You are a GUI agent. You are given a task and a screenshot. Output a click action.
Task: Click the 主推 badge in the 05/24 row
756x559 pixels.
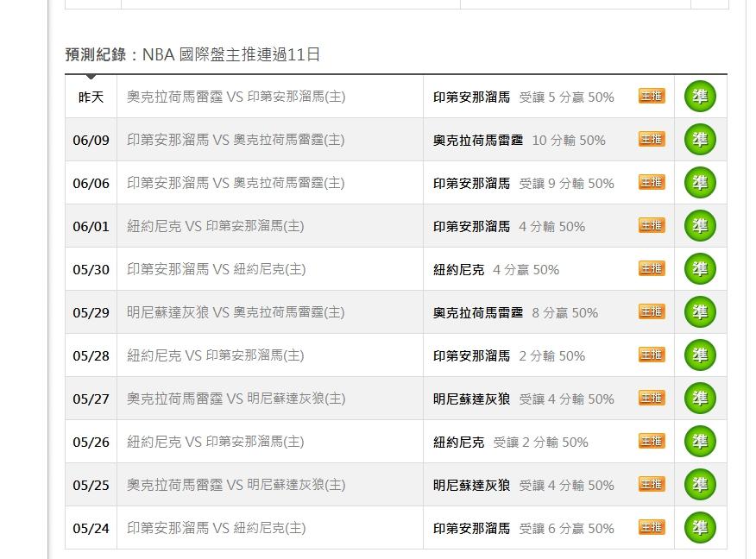652,527
